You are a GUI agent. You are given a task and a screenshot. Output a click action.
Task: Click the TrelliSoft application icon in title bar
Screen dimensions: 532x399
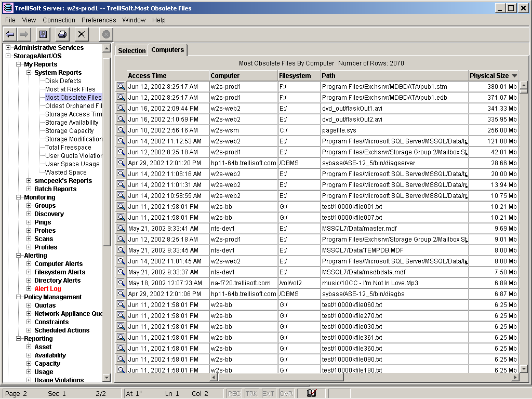click(x=8, y=8)
